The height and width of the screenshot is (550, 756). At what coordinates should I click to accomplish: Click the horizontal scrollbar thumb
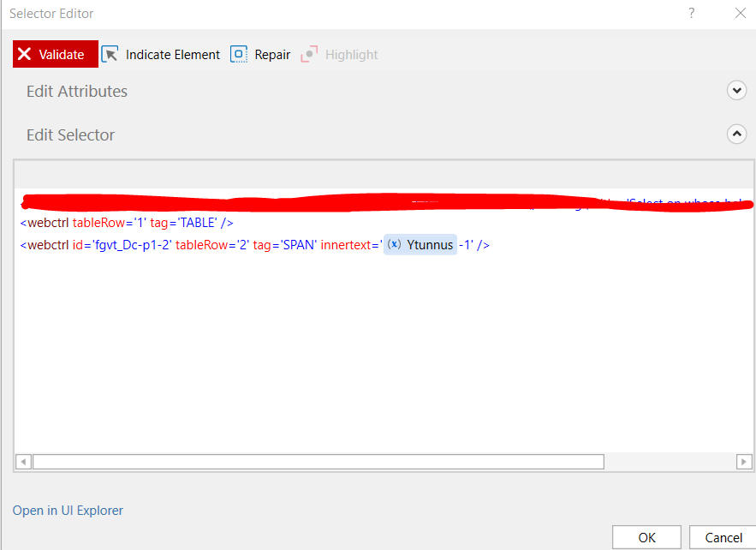(x=318, y=462)
